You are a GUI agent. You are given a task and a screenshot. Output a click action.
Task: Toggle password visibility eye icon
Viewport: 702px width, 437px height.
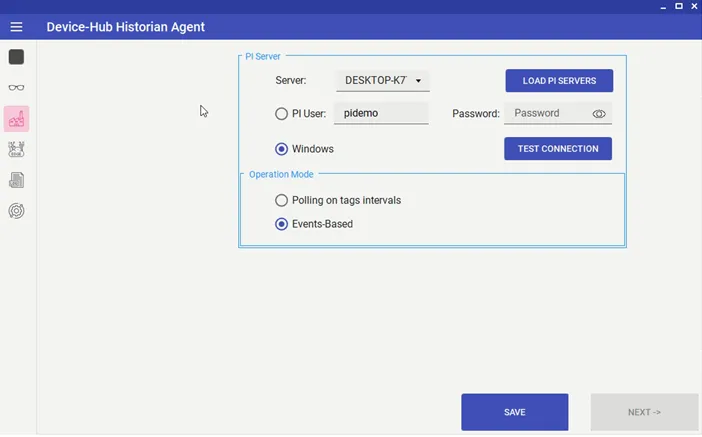pyautogui.click(x=599, y=114)
